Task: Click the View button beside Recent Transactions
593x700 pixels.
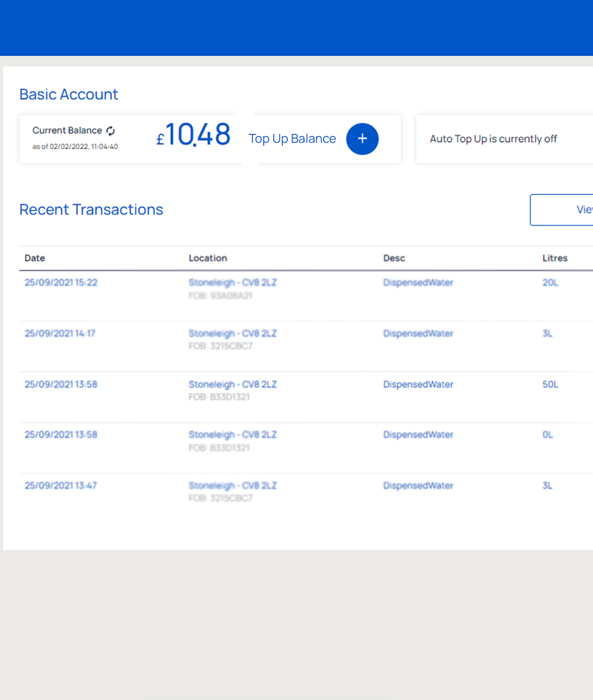Action: click(x=562, y=210)
